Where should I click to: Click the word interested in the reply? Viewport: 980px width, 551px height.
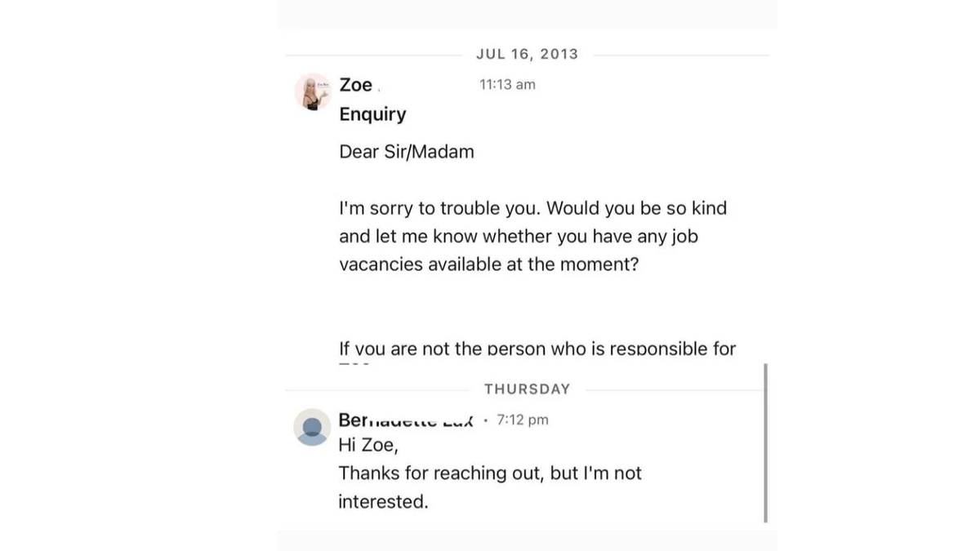[382, 502]
